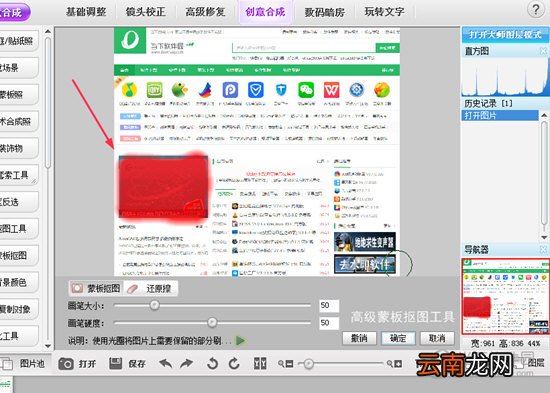The width and height of the screenshot is (550, 393).
Task: Click the 画笔大小 value field
Action: [329, 305]
